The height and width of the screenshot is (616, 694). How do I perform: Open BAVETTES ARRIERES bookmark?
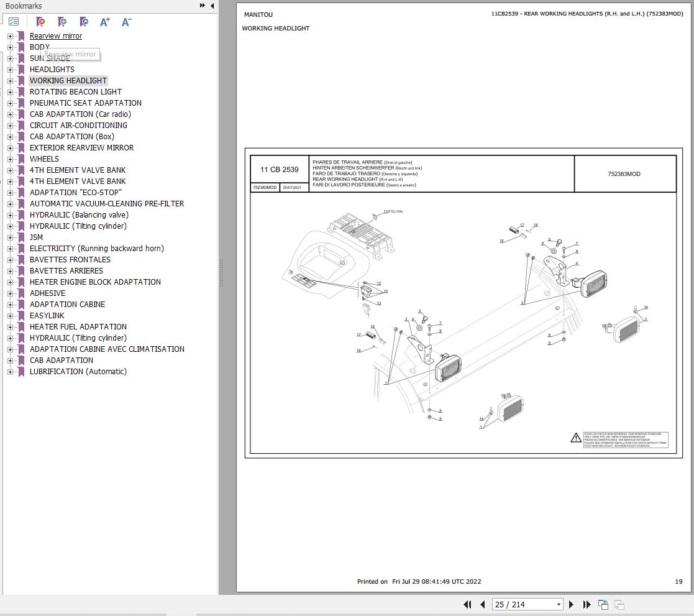pos(66,270)
